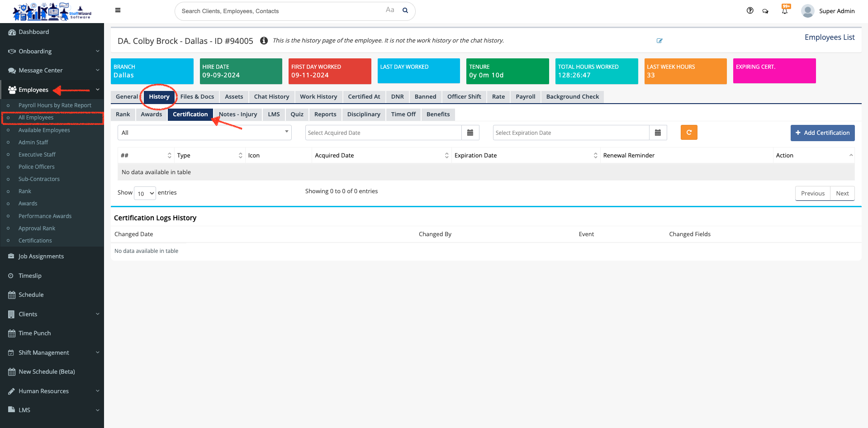This screenshot has height=428, width=868.
Task: Click the hamburger menu icon
Action: click(x=118, y=10)
